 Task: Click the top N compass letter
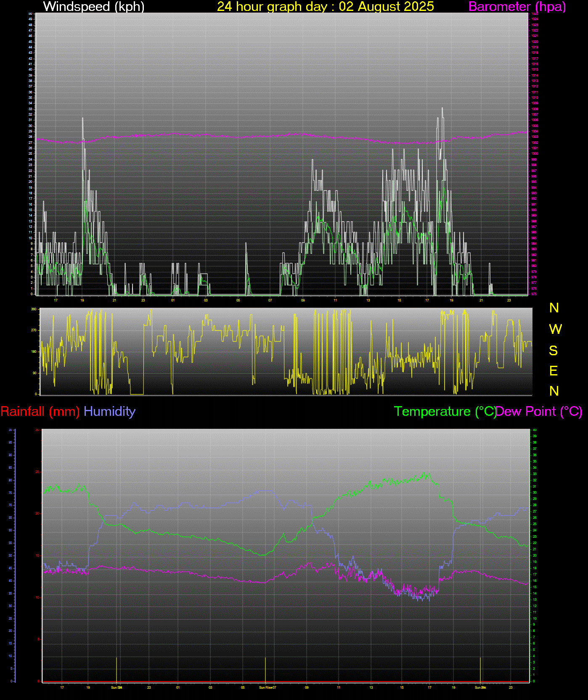(x=554, y=308)
